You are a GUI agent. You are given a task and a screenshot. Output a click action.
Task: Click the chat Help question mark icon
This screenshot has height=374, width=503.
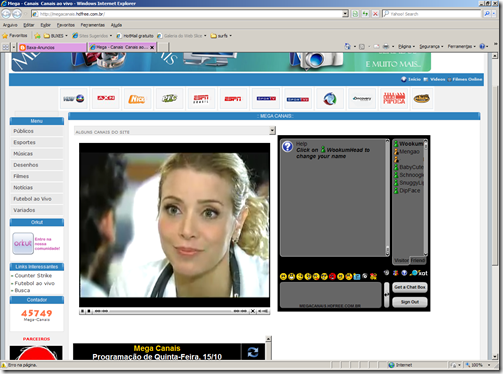pyautogui.click(x=287, y=146)
